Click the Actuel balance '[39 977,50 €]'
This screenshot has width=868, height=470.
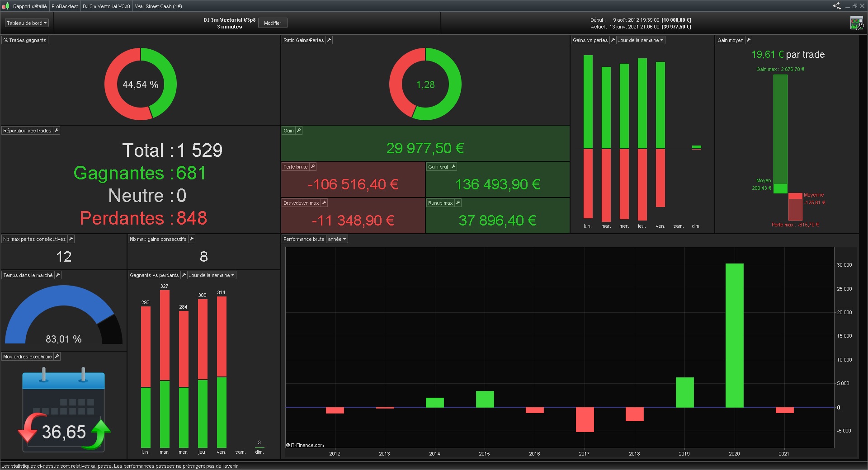676,27
